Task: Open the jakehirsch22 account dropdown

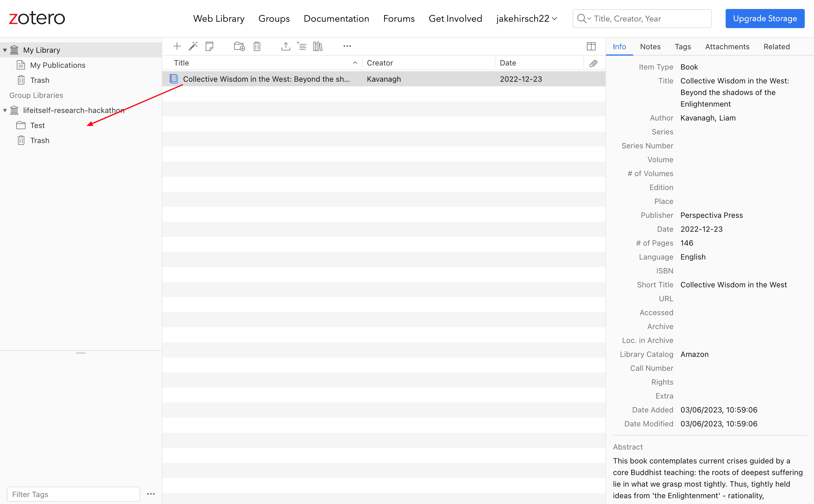Action: point(526,18)
